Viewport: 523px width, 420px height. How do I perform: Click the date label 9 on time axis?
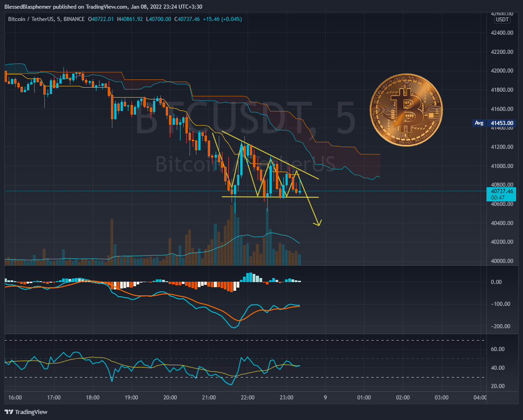click(325, 397)
